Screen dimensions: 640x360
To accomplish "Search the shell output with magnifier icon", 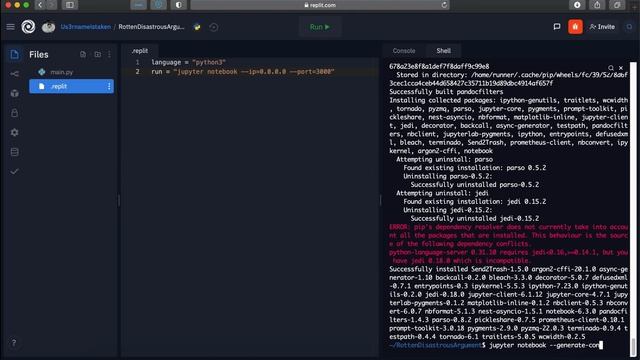I will (x=611, y=68).
